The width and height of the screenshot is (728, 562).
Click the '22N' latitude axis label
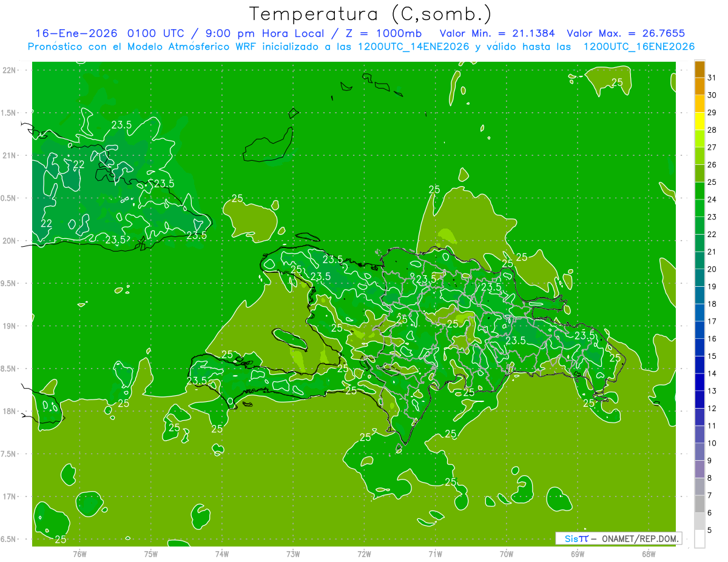click(10, 70)
